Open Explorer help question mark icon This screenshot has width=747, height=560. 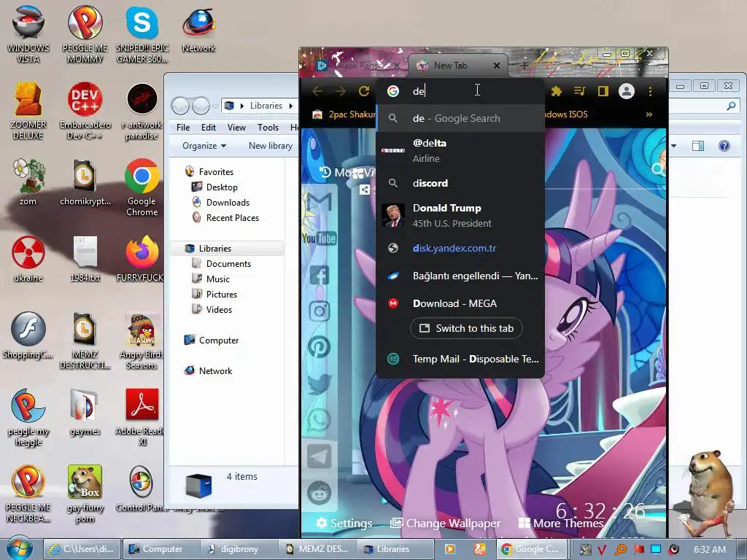(724, 146)
